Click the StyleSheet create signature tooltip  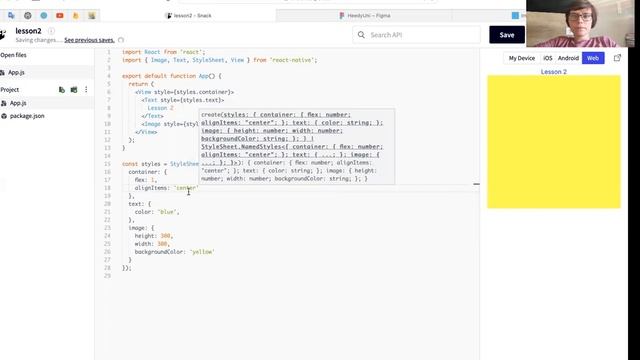click(x=297, y=146)
